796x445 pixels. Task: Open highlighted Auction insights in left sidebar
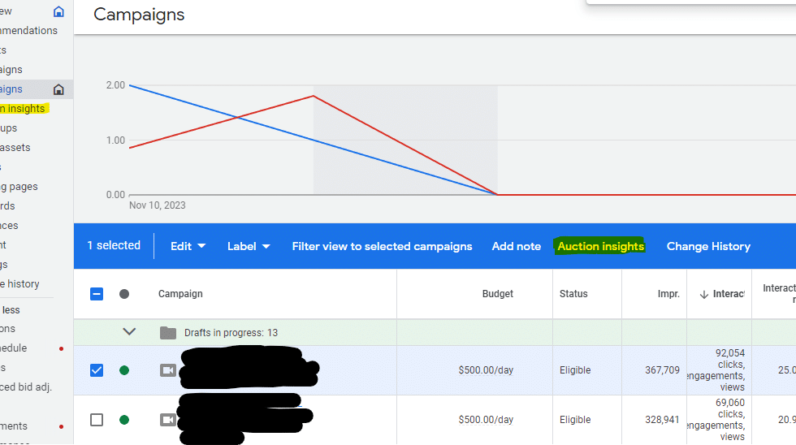coord(23,109)
